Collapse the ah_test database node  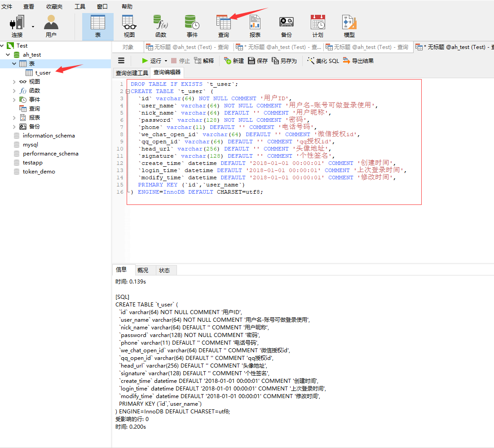(x=8, y=54)
